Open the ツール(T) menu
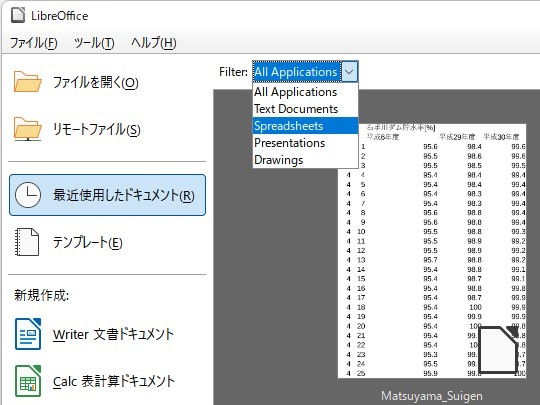540x405 pixels. pyautogui.click(x=94, y=43)
